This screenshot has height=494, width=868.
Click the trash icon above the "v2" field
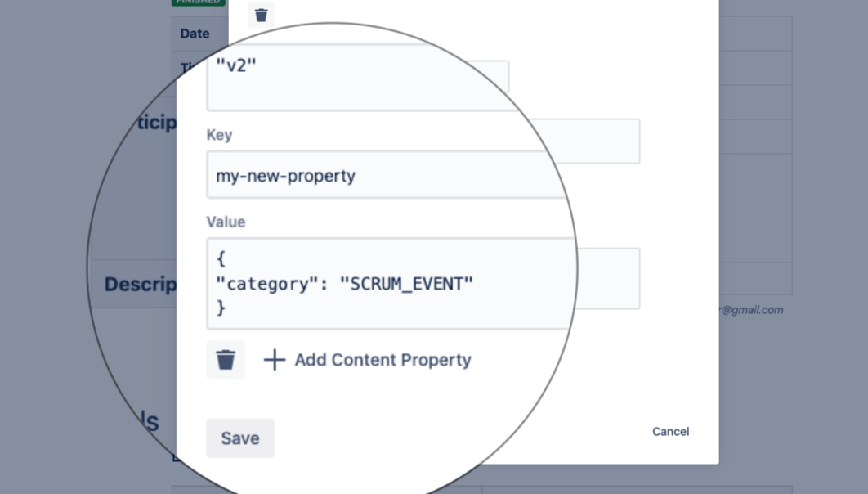click(261, 16)
